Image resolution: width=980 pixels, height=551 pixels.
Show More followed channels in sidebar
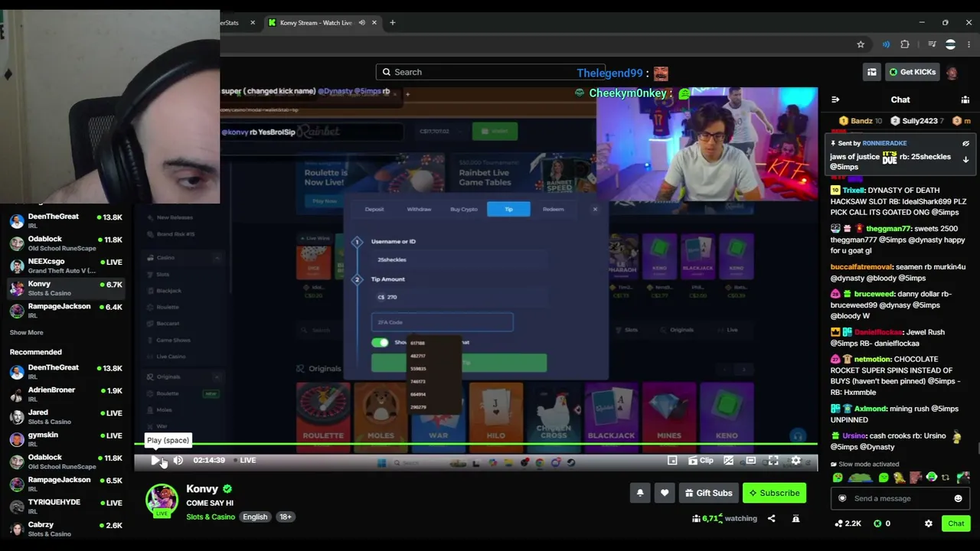click(x=26, y=333)
